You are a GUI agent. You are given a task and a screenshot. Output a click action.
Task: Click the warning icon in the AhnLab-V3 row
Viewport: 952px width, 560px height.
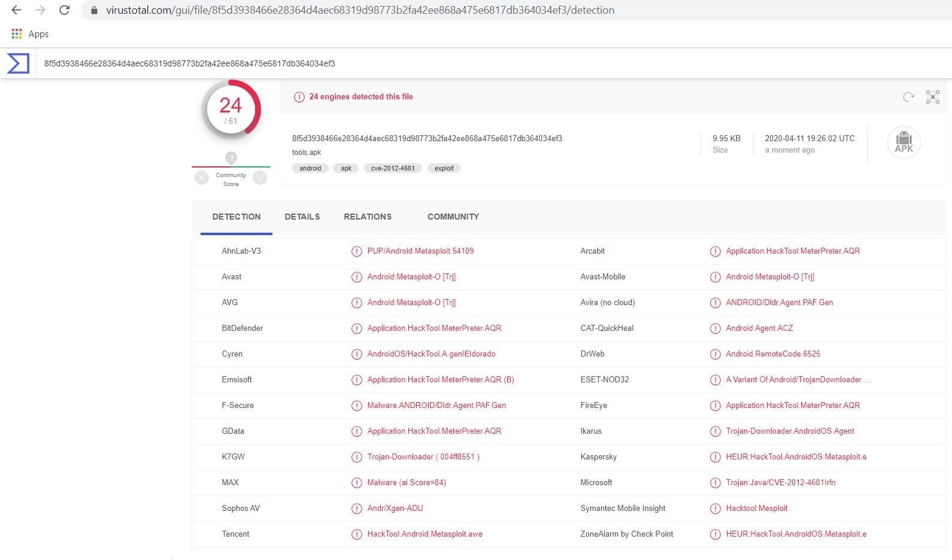(x=357, y=251)
